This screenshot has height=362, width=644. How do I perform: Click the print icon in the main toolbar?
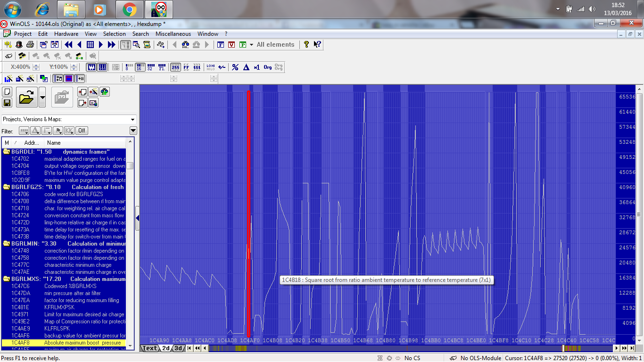tap(30, 44)
